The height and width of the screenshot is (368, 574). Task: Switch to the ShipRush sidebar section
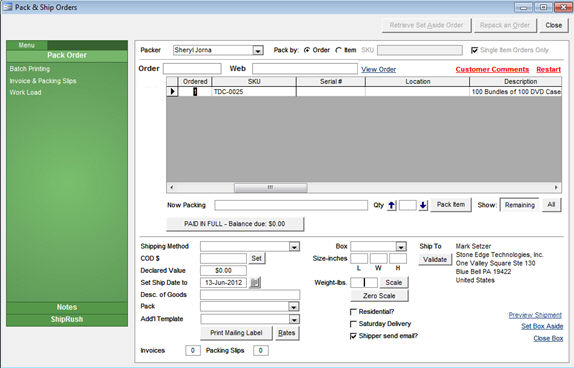[67, 319]
